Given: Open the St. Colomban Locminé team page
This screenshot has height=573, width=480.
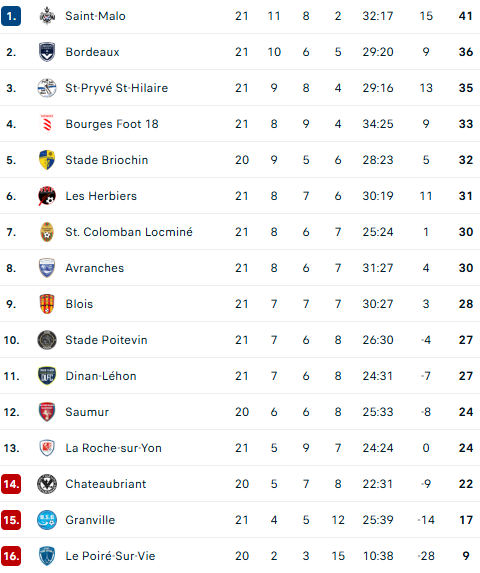Looking at the screenshot, I should click(129, 232).
